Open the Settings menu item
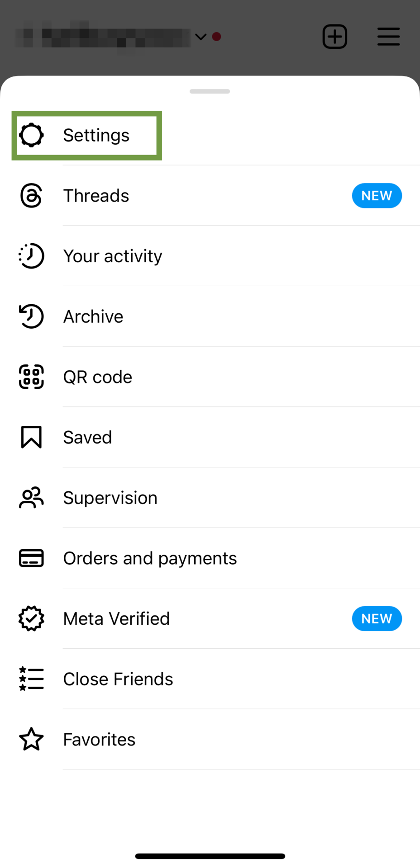 [x=96, y=135]
